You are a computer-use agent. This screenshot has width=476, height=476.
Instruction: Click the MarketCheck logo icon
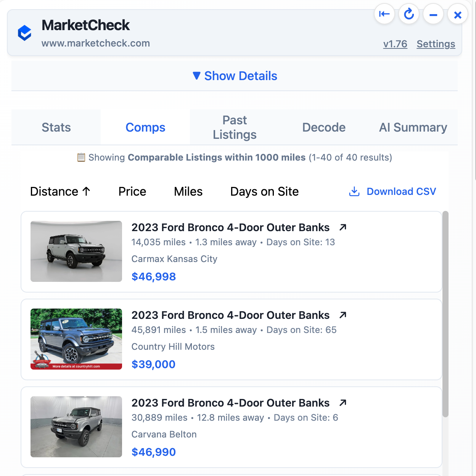point(25,33)
